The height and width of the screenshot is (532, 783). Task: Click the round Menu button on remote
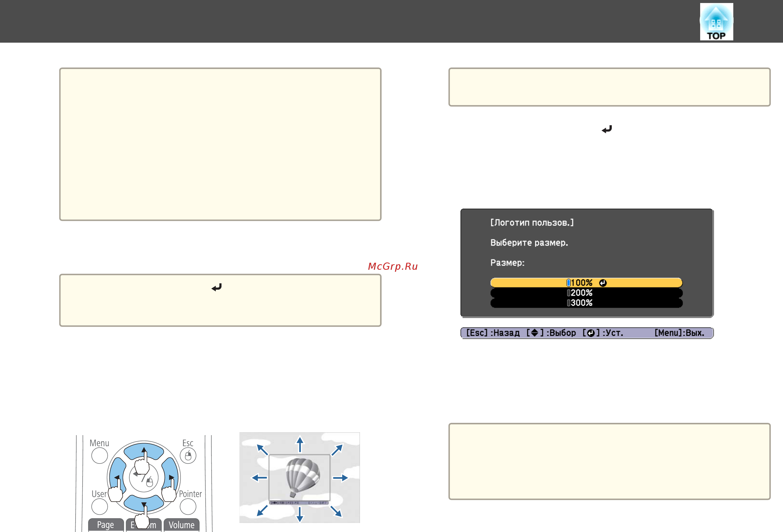tap(99, 456)
